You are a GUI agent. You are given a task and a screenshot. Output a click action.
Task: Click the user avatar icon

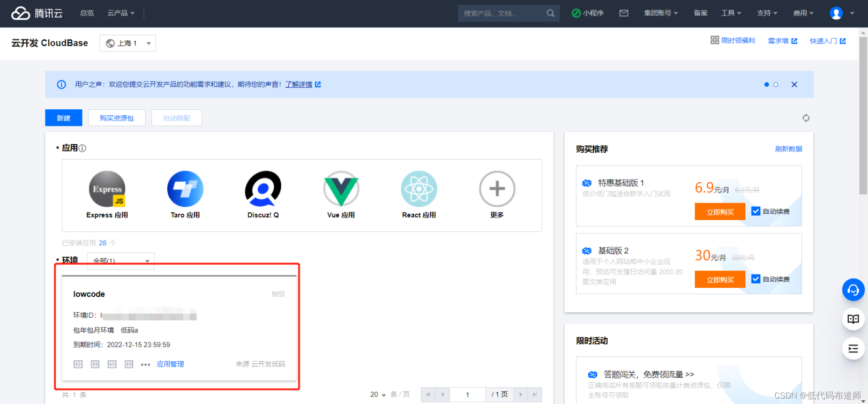pyautogui.click(x=836, y=13)
